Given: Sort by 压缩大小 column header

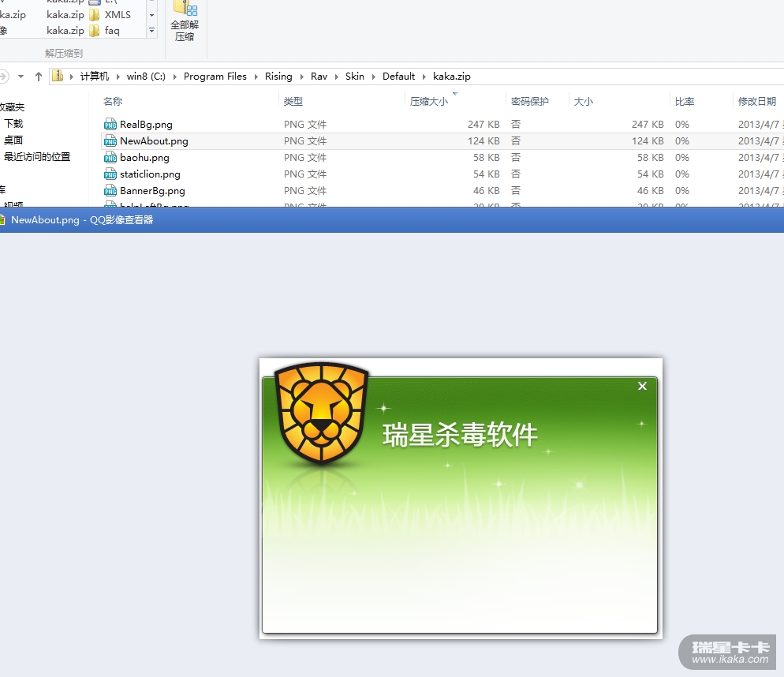Looking at the screenshot, I should point(429,102).
